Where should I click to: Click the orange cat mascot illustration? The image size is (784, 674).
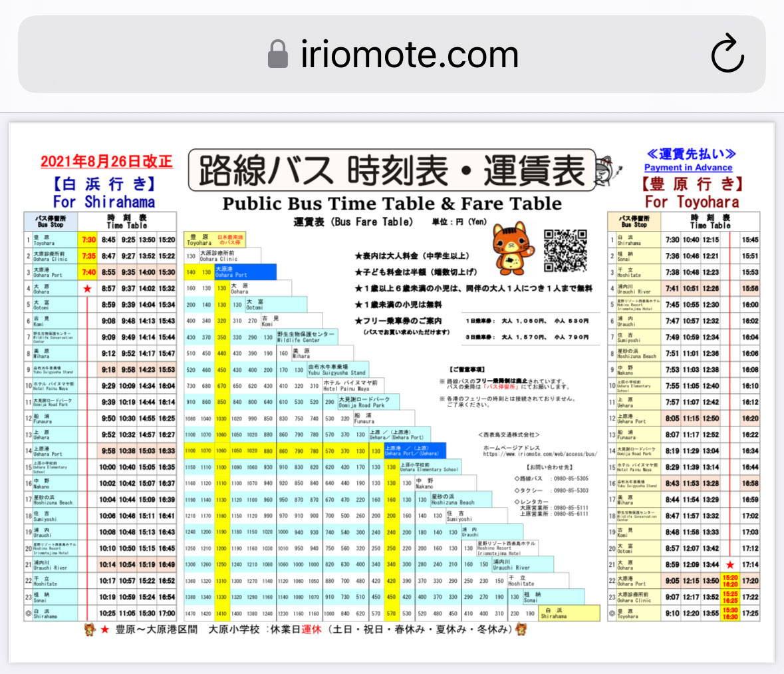pyautogui.click(x=512, y=250)
